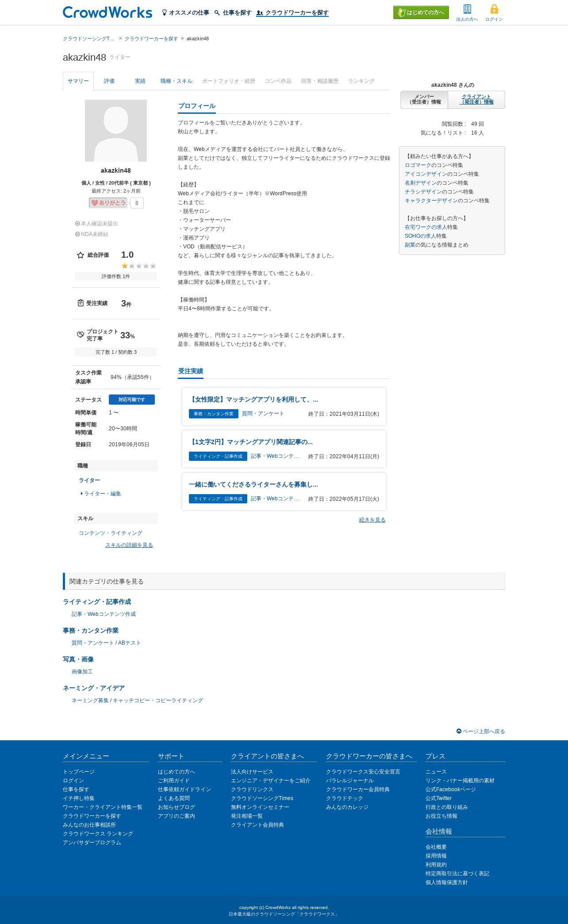568x924 pixels.
Task: Click the magnifier icon beside 仕事を探す
Action: click(x=217, y=13)
